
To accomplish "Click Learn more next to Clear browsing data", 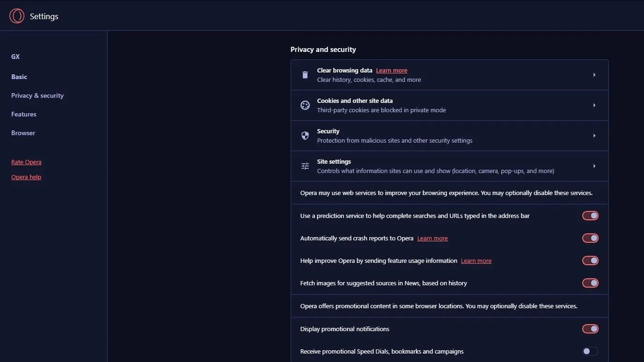I will pyautogui.click(x=392, y=71).
